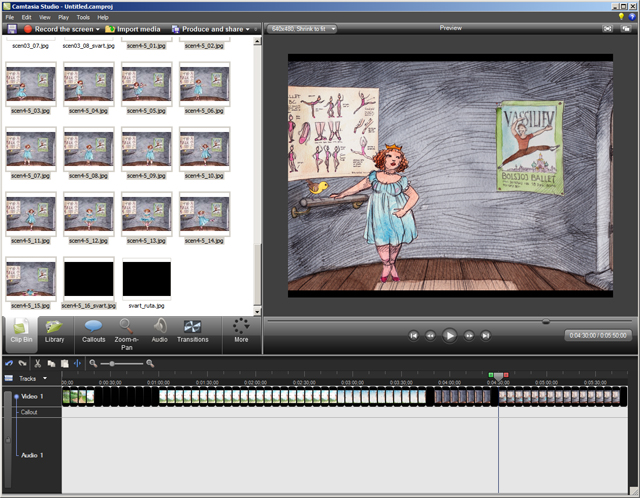
Task: Open the Library tab
Action: coord(54,333)
